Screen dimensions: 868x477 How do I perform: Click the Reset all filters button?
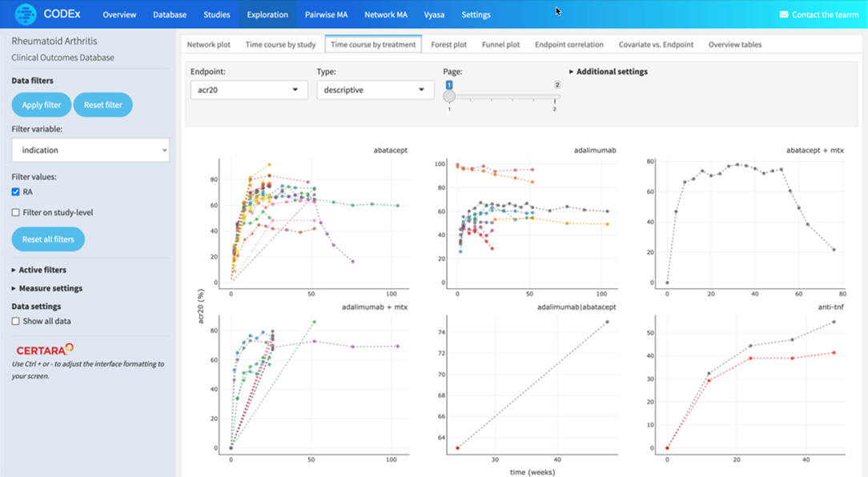coord(48,239)
